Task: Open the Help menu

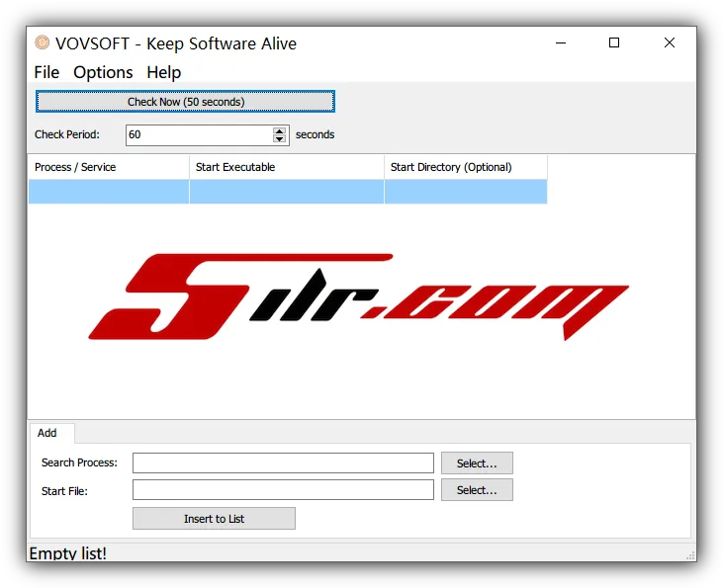Action: tap(164, 72)
